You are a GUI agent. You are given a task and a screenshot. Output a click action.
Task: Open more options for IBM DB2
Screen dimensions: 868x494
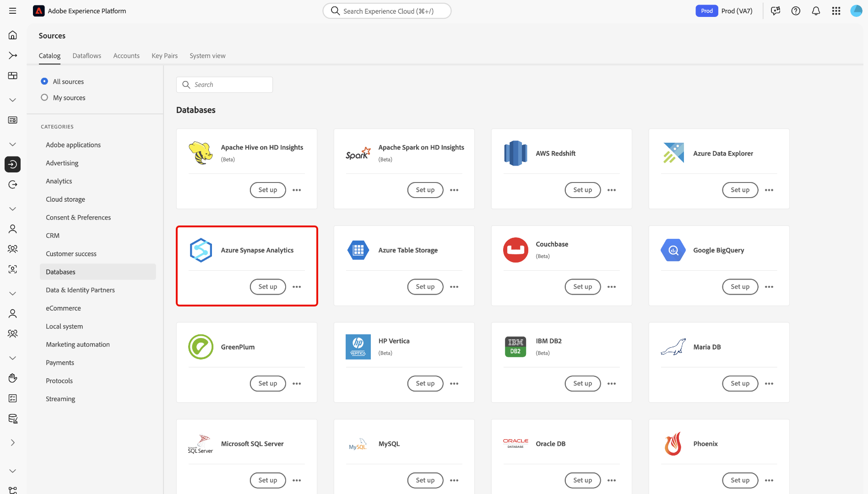pos(612,383)
